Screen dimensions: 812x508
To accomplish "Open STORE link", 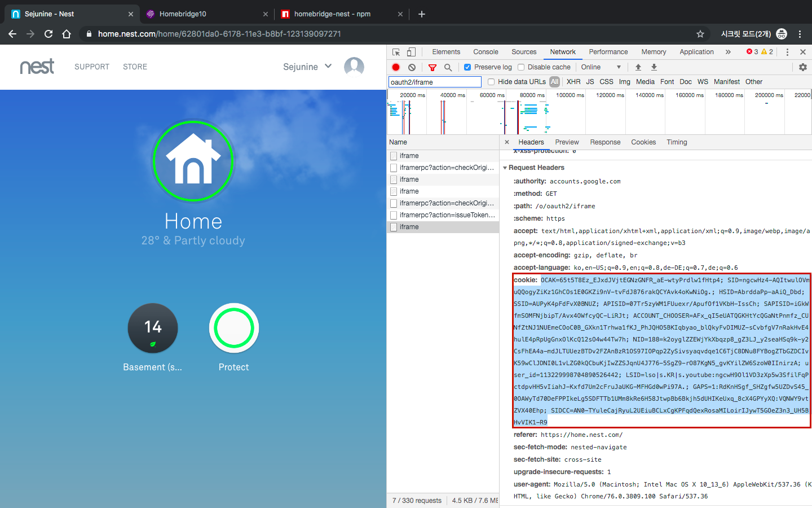I will tap(135, 67).
